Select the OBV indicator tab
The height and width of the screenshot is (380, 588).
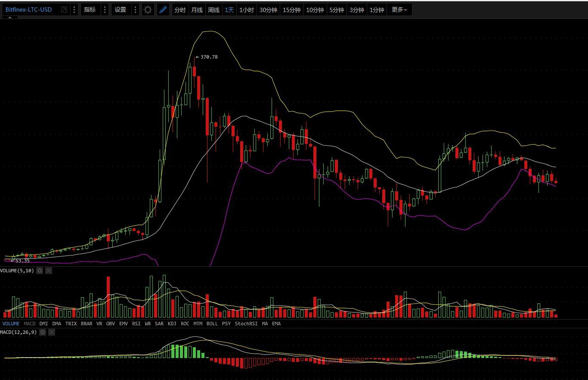[111, 324]
